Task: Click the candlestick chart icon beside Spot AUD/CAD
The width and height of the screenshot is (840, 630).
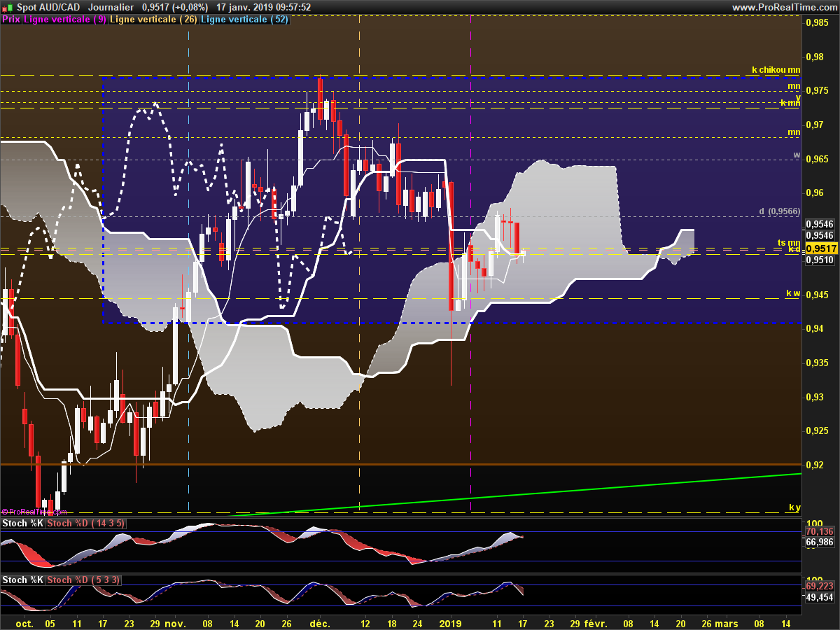Action: click(6, 7)
